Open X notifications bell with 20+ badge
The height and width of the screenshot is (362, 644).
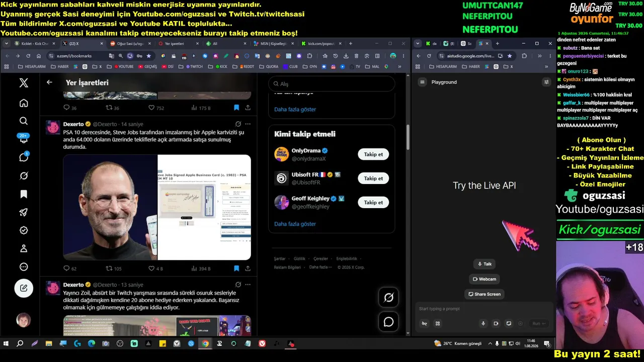tap(24, 139)
